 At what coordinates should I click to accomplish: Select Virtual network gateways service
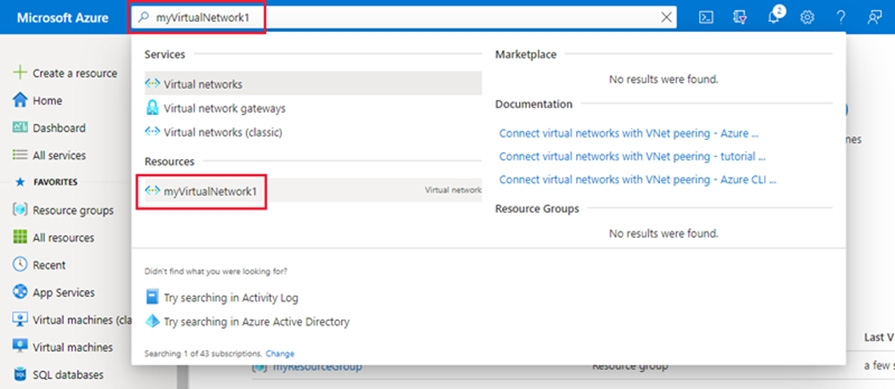click(313, 108)
